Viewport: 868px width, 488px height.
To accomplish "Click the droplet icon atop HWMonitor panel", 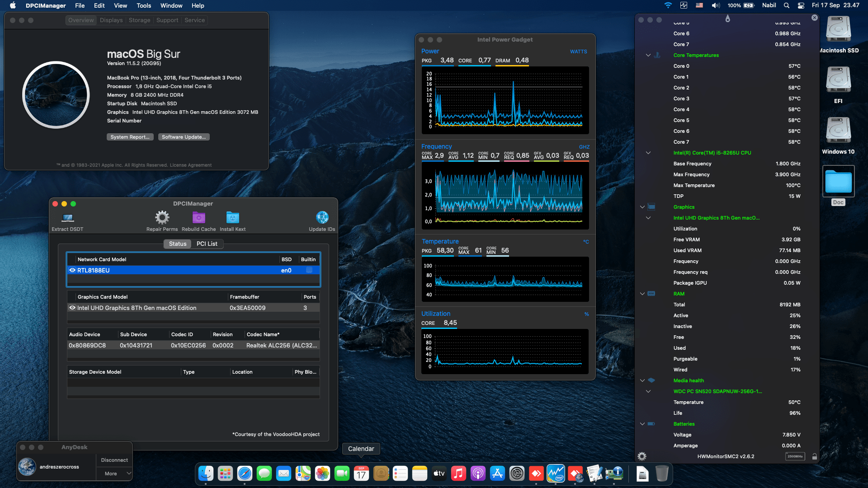I will (x=727, y=19).
